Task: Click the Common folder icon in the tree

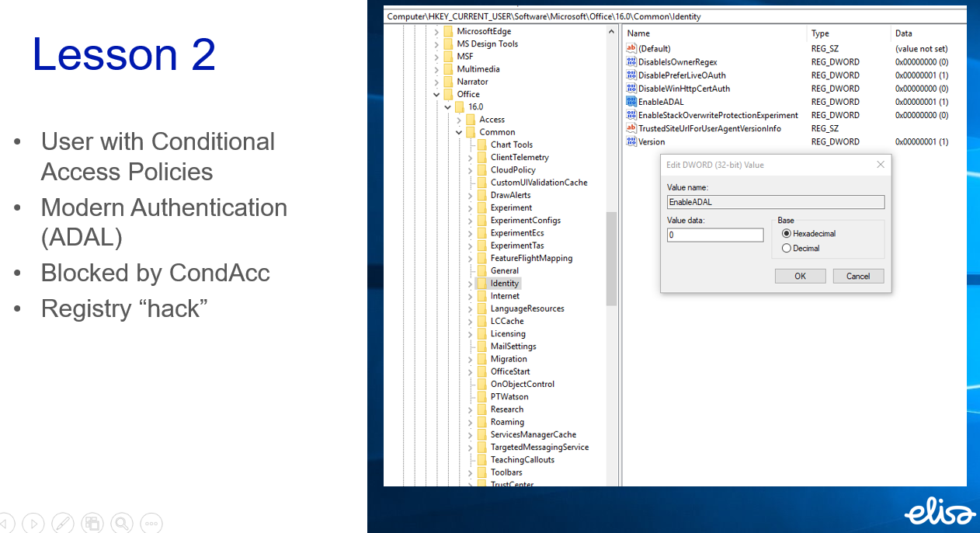Action: [470, 132]
